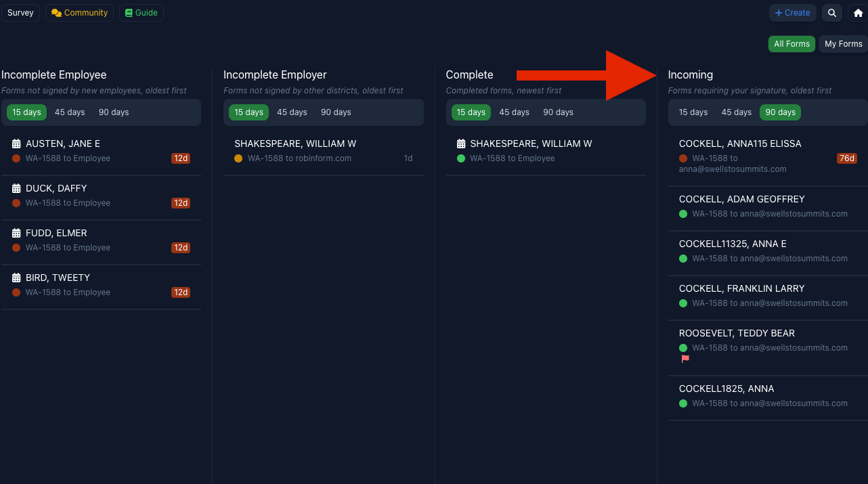Click the red flag under ROOSEVELT, TEDDY BEAR
868x484 pixels.
[x=685, y=359]
